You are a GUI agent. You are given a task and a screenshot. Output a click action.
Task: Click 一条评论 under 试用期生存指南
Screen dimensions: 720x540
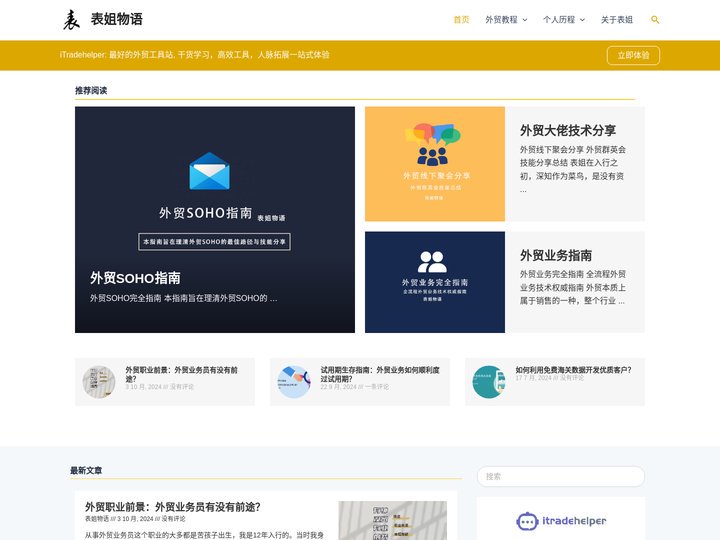(x=377, y=387)
